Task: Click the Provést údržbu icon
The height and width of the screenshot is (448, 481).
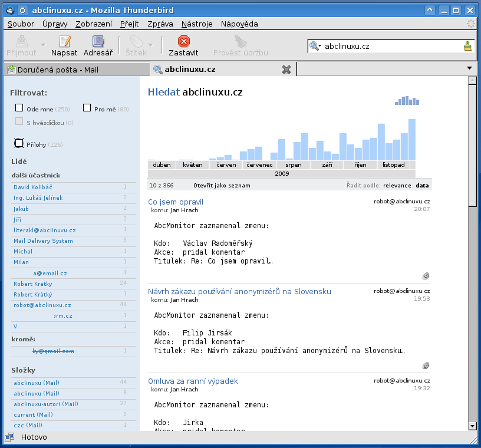Action: [x=240, y=41]
